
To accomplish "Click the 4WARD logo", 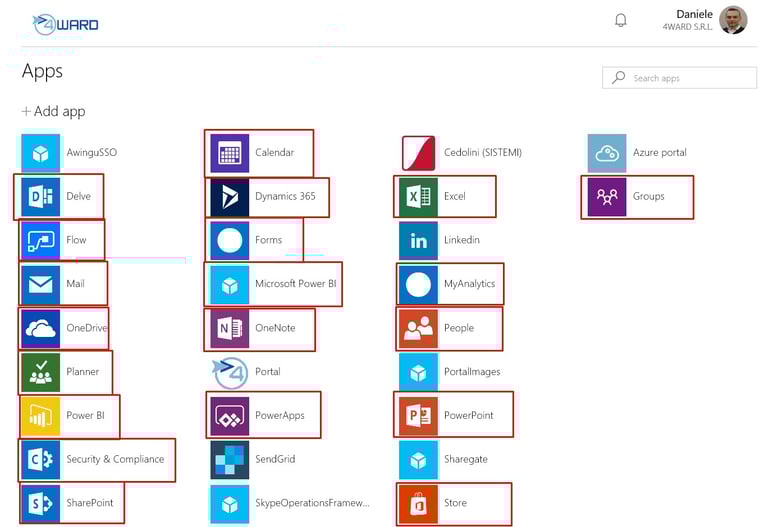I will [x=65, y=24].
